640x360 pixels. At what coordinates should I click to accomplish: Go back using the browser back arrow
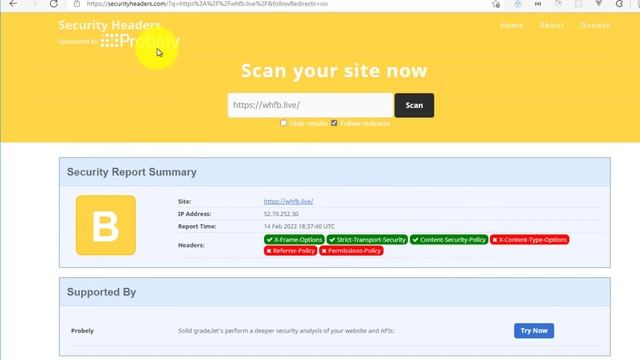pos(13,4)
